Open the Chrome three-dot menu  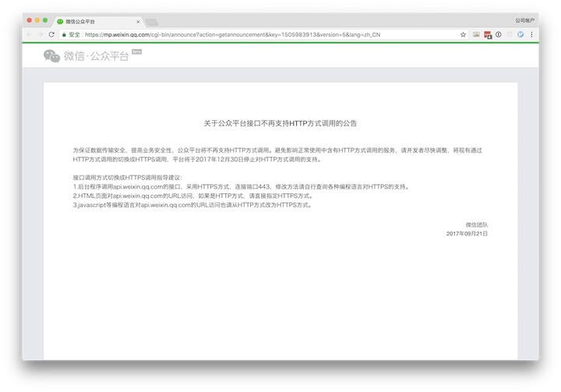(531, 34)
